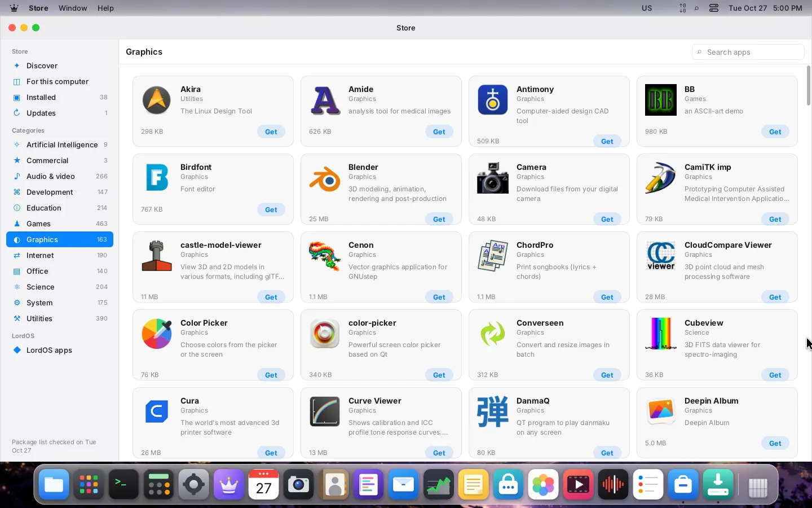Open the ChordPro app icon
The width and height of the screenshot is (812, 508).
[x=493, y=256]
